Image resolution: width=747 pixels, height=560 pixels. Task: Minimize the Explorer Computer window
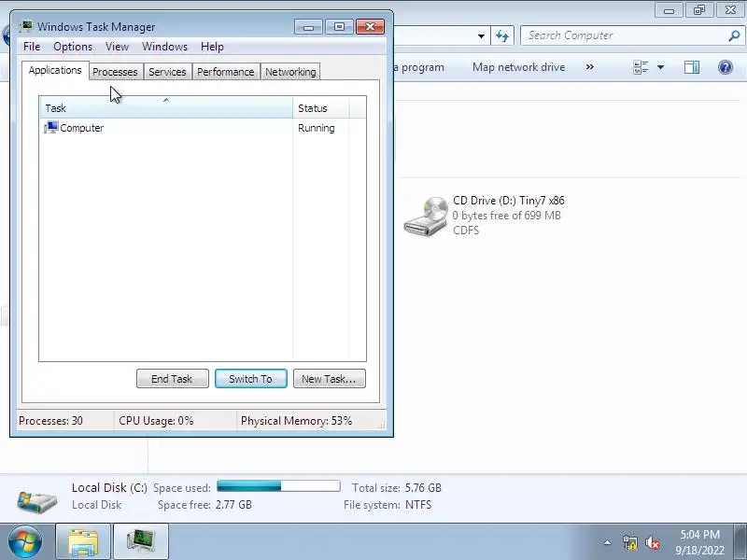(x=669, y=10)
